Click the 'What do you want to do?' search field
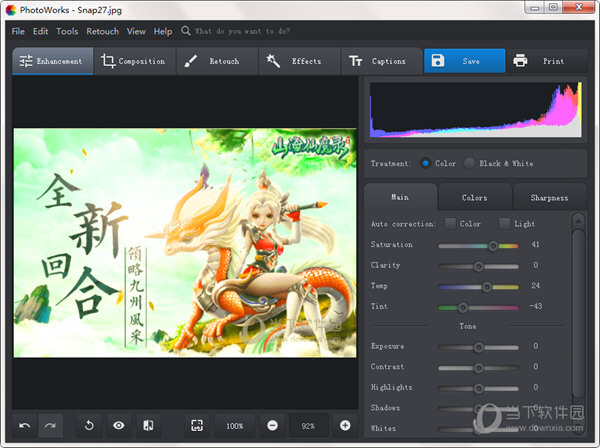The width and height of the screenshot is (600, 448). pos(243,31)
